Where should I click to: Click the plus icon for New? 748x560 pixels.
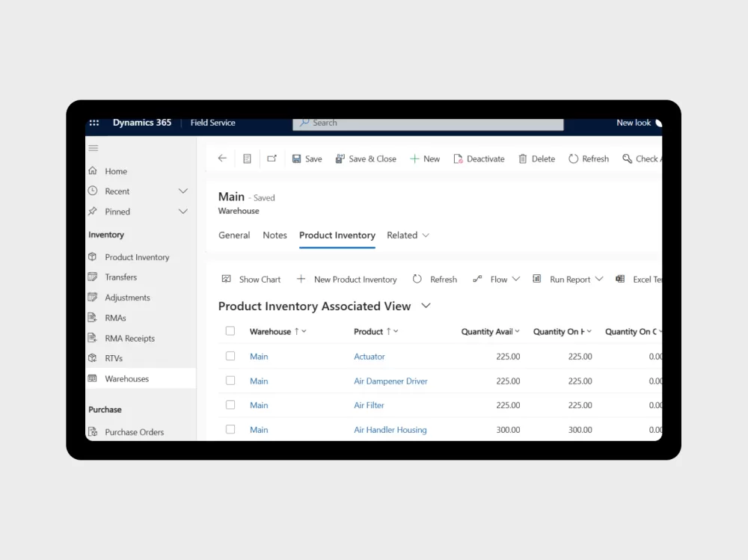coord(414,159)
